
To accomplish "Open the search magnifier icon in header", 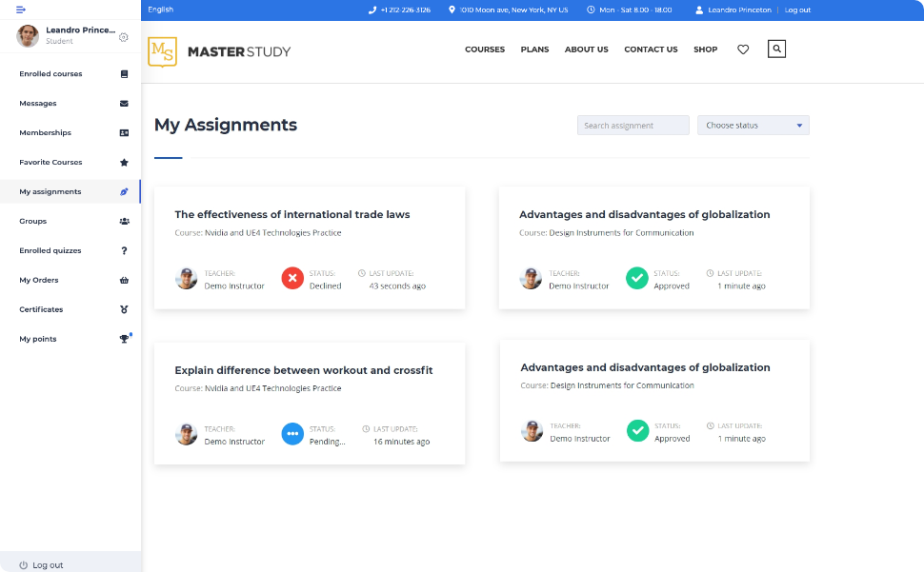I will point(776,49).
